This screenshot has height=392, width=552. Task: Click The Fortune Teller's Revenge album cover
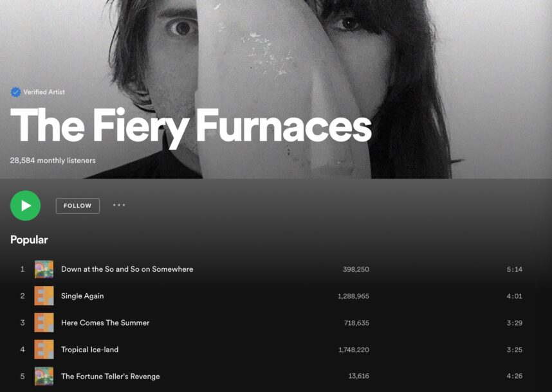pos(44,376)
